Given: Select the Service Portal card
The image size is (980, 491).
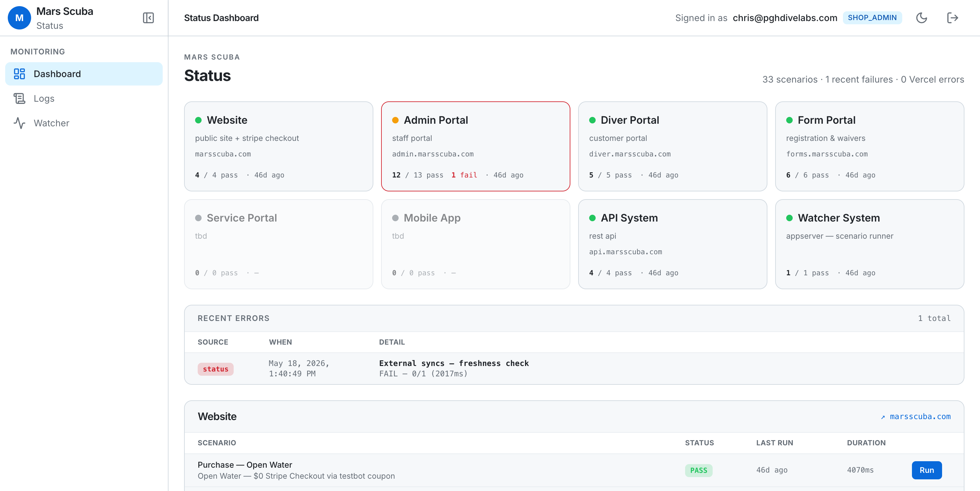Looking at the screenshot, I should coord(278,244).
